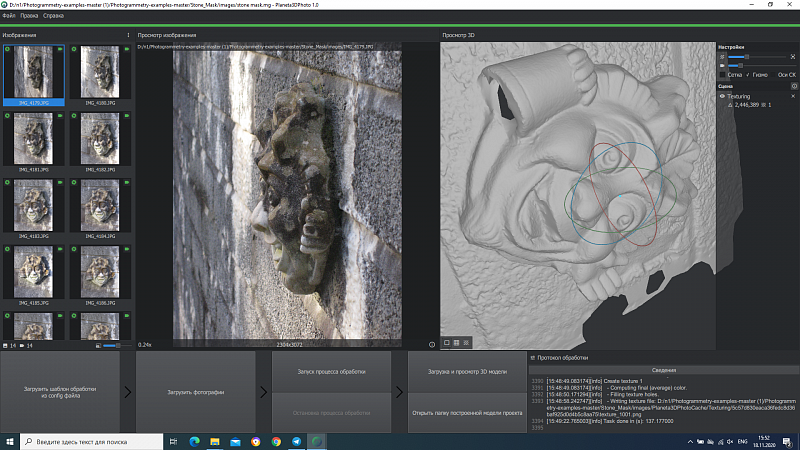Hide the Texturing scene item via eye icon
This screenshot has height=450, width=800.
(x=723, y=97)
